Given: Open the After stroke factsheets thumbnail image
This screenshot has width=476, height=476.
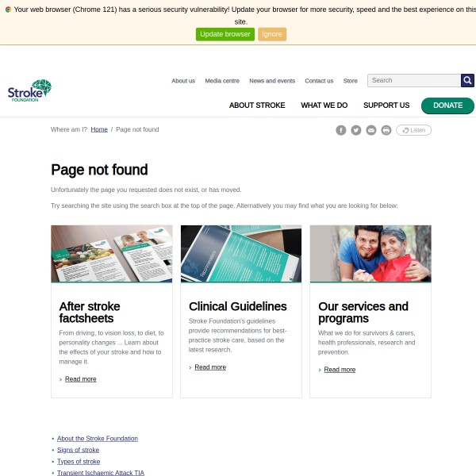Looking at the screenshot, I should (x=112, y=254).
